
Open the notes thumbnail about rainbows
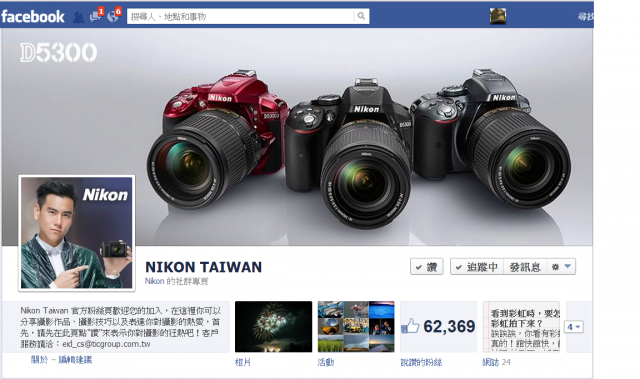[521, 326]
